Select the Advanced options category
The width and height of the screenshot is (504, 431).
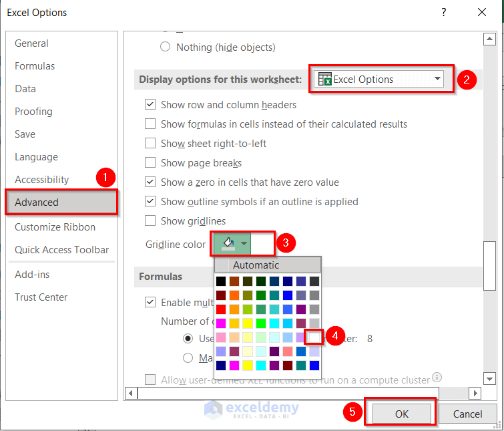[x=61, y=202]
